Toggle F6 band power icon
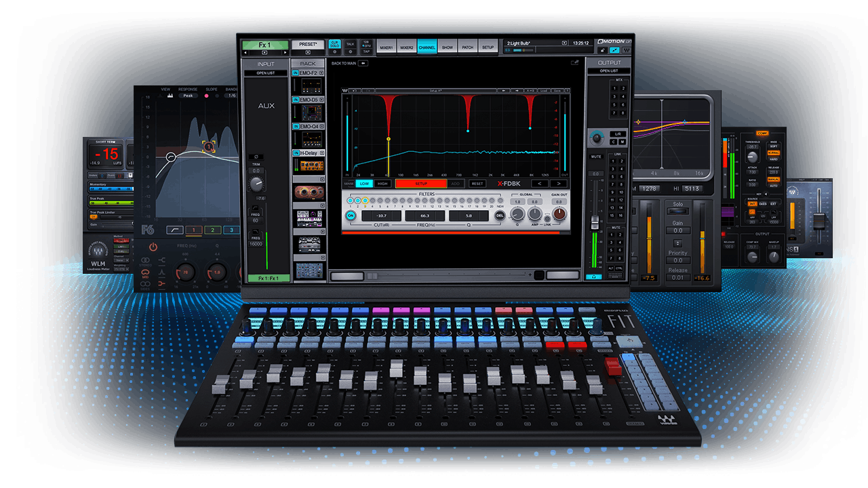Viewport: 868px width, 488px height. coord(153,247)
